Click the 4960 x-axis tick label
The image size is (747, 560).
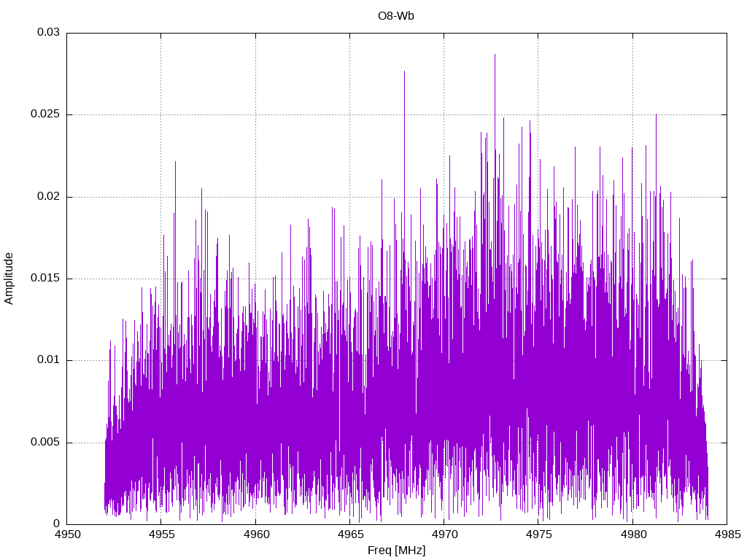[255, 534]
